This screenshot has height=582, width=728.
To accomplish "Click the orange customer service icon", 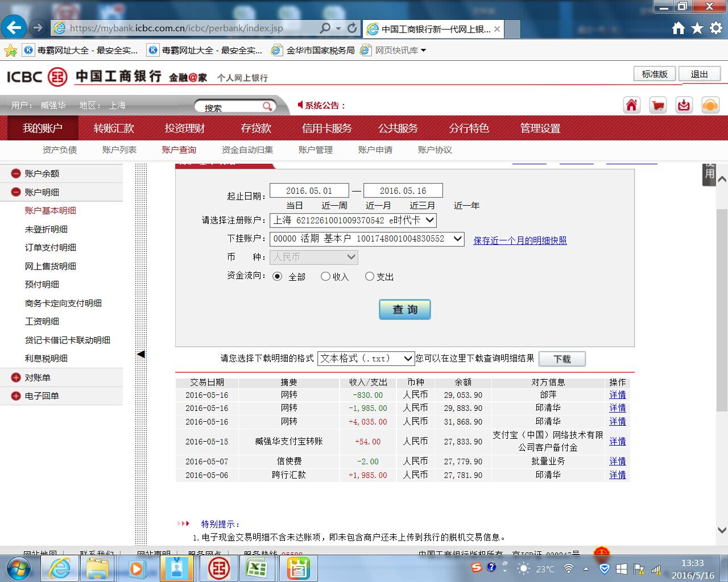I will (710, 105).
